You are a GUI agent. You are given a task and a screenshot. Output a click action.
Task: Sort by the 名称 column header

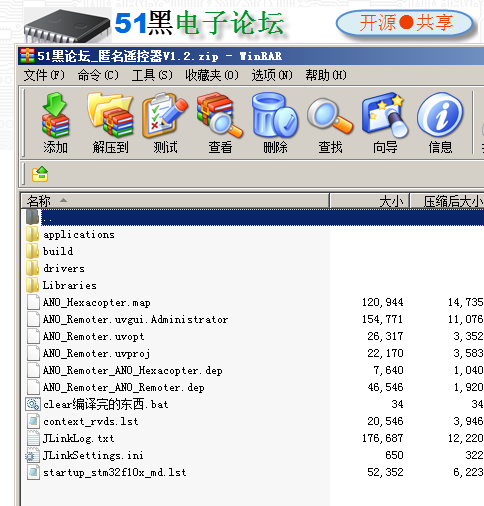(x=175, y=201)
